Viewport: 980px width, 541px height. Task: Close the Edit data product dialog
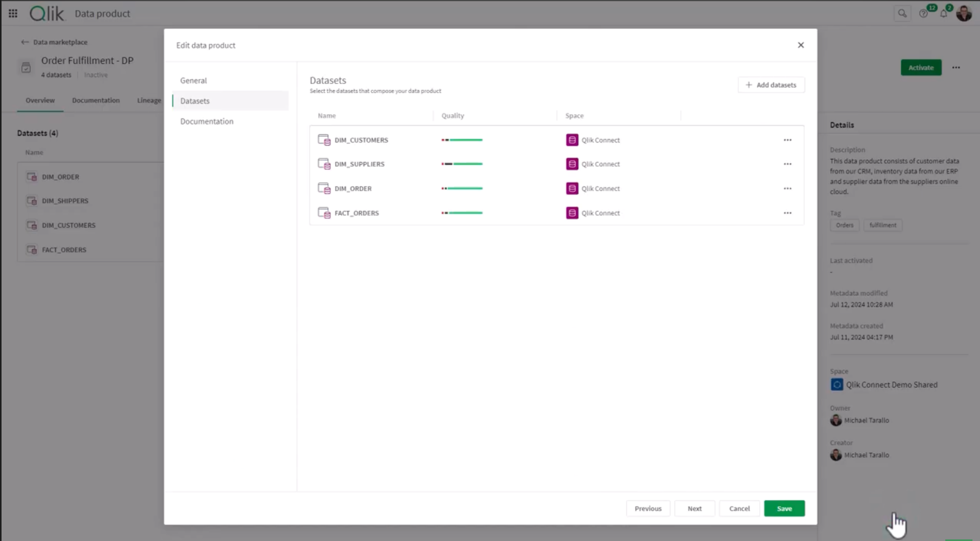[801, 45]
